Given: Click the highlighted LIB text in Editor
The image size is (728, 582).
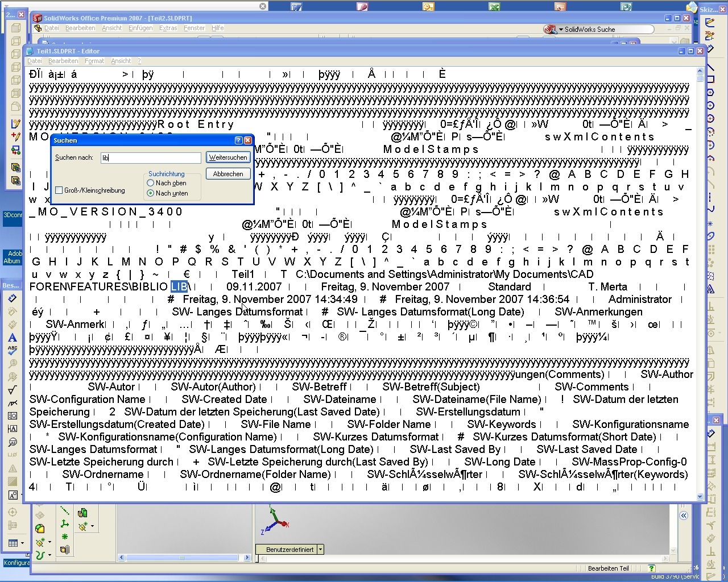Looking at the screenshot, I should [x=179, y=287].
